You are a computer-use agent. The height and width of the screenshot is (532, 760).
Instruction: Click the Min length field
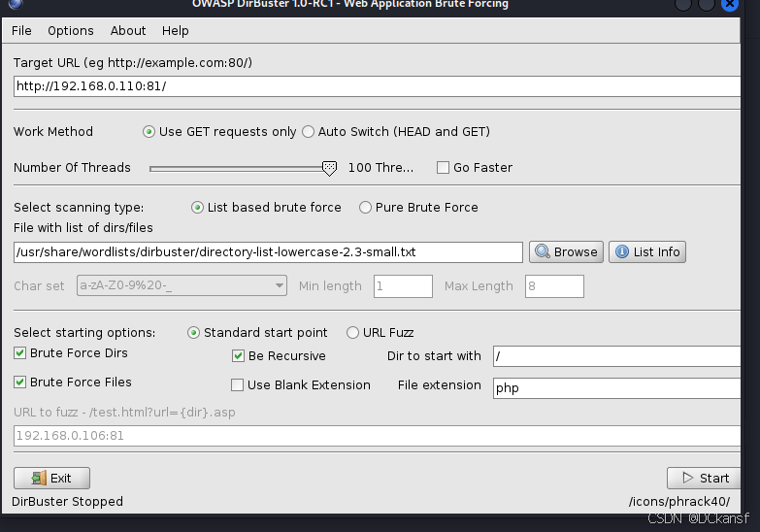point(403,286)
